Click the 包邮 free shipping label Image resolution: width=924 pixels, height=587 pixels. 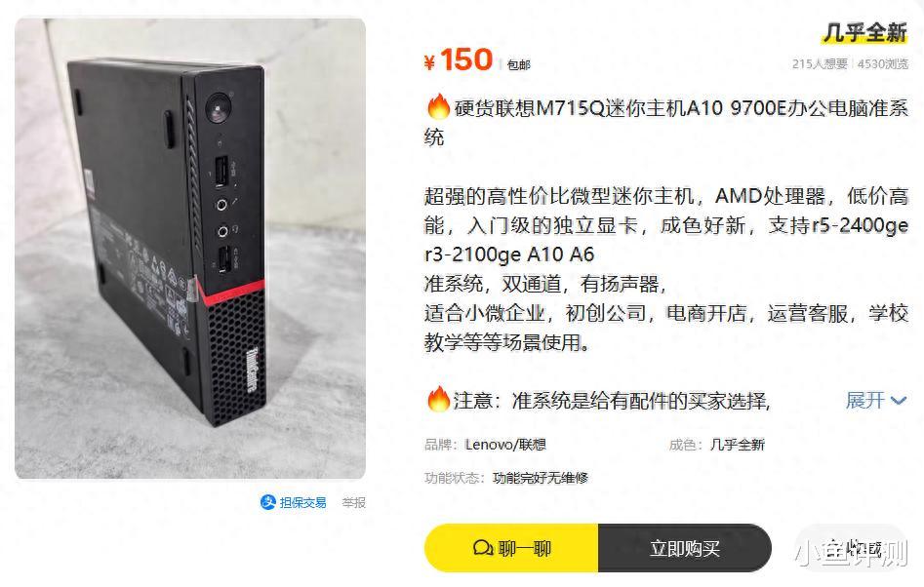(518, 64)
